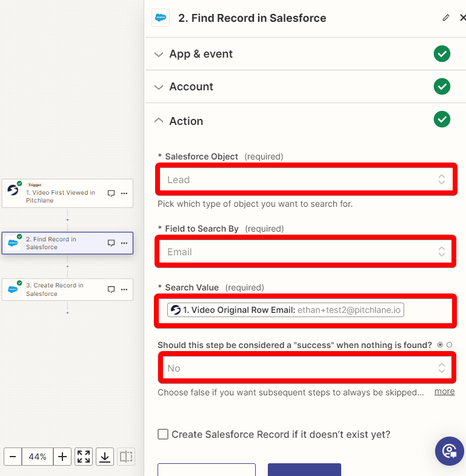Viewport: 466px width, 476px height.
Task: Add a step after step 3
Action: 67,313
